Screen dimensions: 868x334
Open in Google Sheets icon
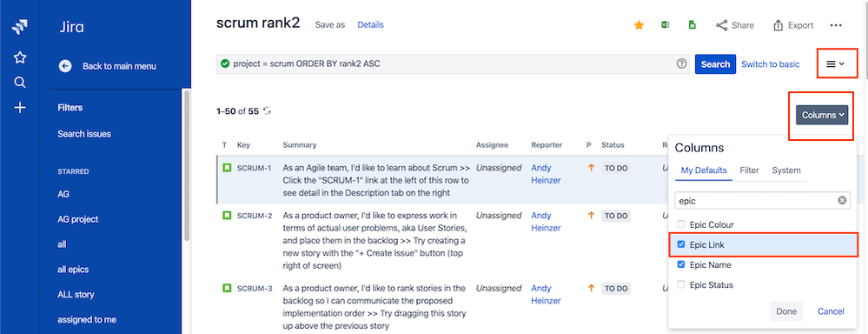point(692,25)
